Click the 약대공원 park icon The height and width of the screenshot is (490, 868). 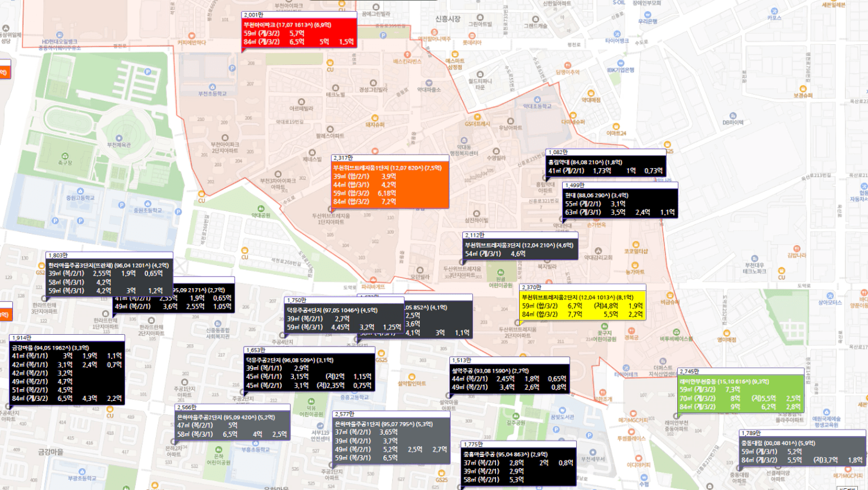click(261, 209)
